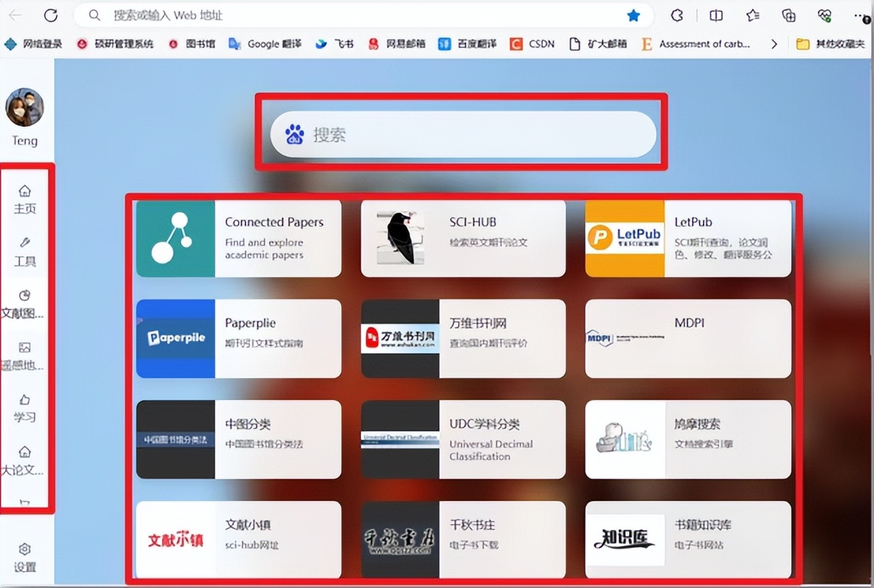Open the 万维书刊网 card
Screen dimensions: 874x588
[x=463, y=338]
